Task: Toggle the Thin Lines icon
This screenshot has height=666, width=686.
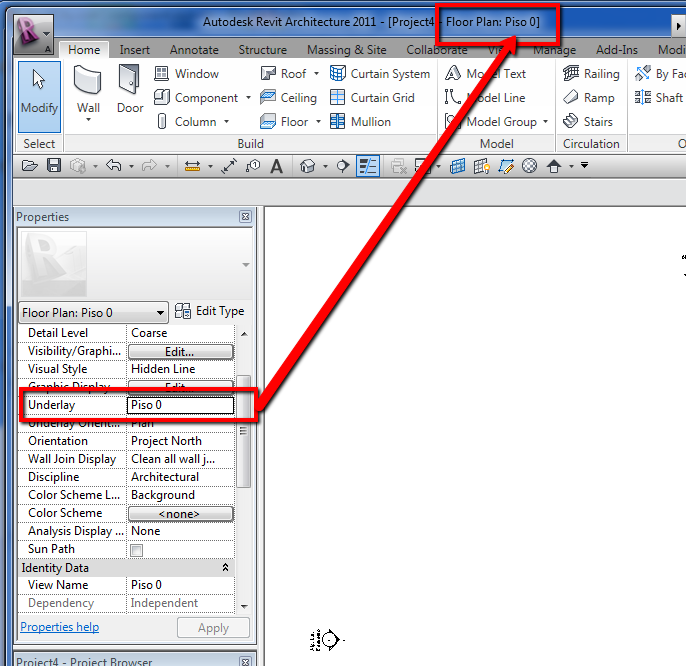Action: point(368,166)
